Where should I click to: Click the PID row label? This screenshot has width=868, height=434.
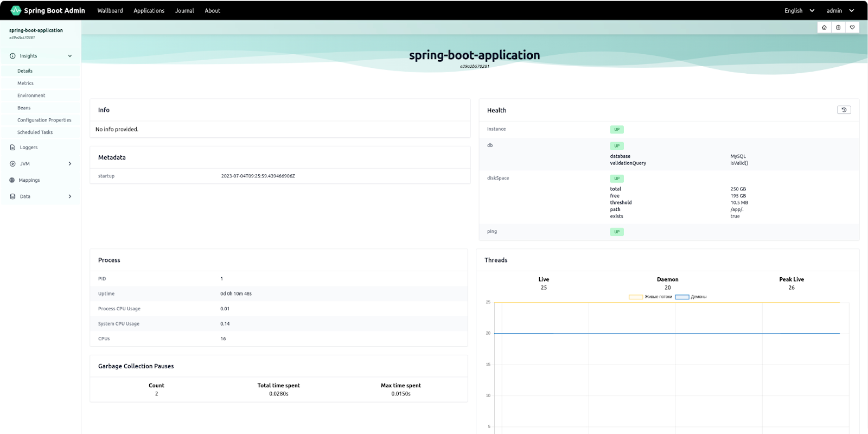click(x=102, y=279)
